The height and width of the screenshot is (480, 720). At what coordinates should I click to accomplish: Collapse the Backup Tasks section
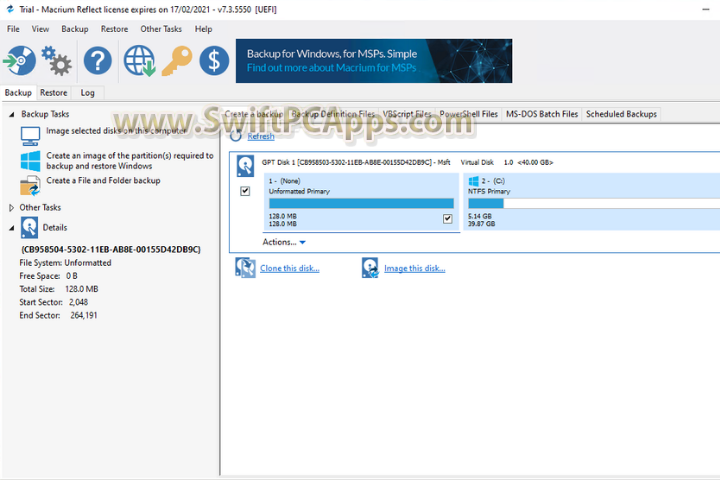pos(11,114)
